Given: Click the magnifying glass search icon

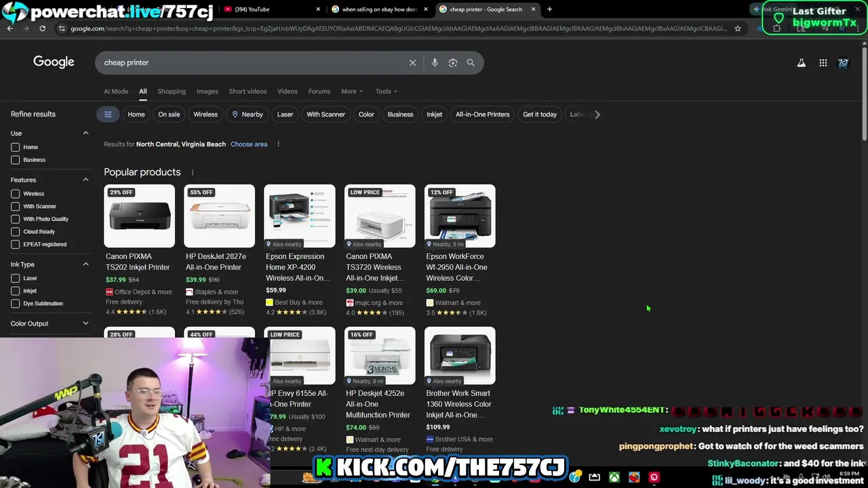Looking at the screenshot, I should pyautogui.click(x=471, y=62).
